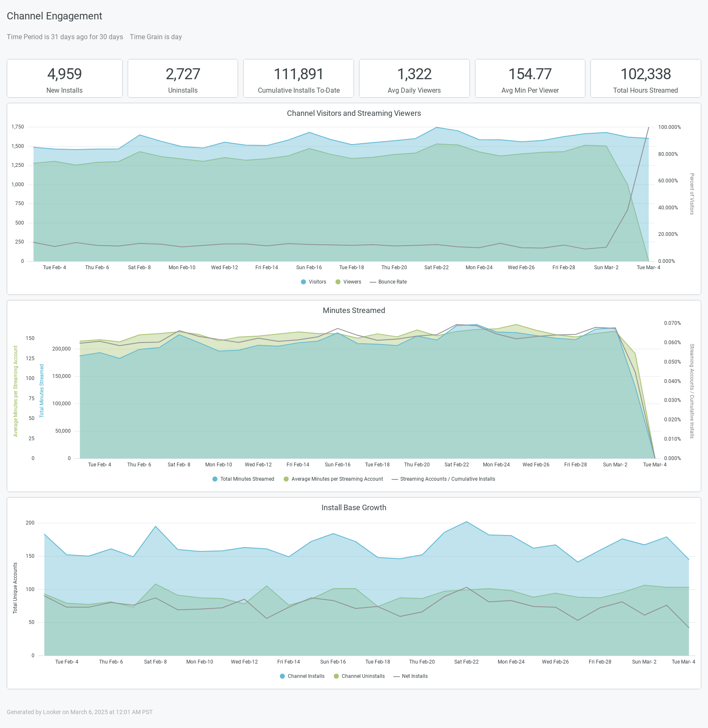
Task: Click Mon Feb-10 on Install Base axis
Action: click(x=200, y=662)
